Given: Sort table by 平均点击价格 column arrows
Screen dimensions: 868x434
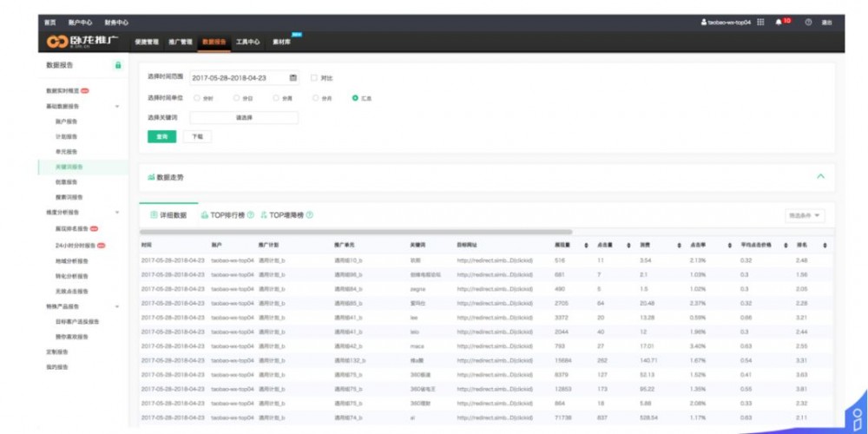Looking at the screenshot, I should [x=786, y=246].
